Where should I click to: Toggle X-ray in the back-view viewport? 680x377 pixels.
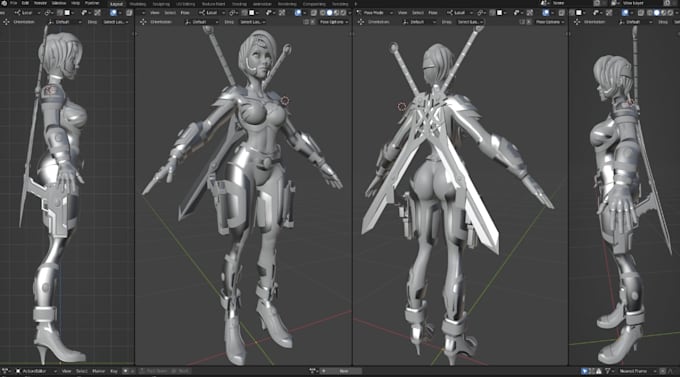pyautogui.click(x=562, y=13)
